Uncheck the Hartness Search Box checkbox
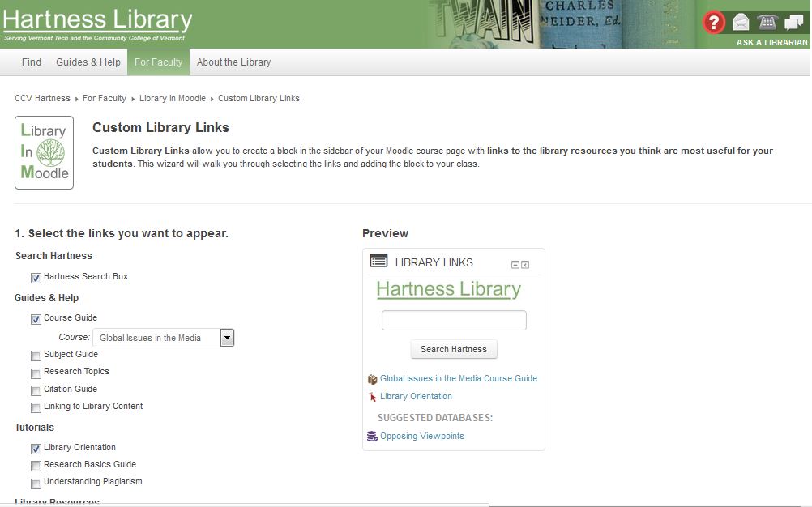The image size is (812, 507). [36, 278]
